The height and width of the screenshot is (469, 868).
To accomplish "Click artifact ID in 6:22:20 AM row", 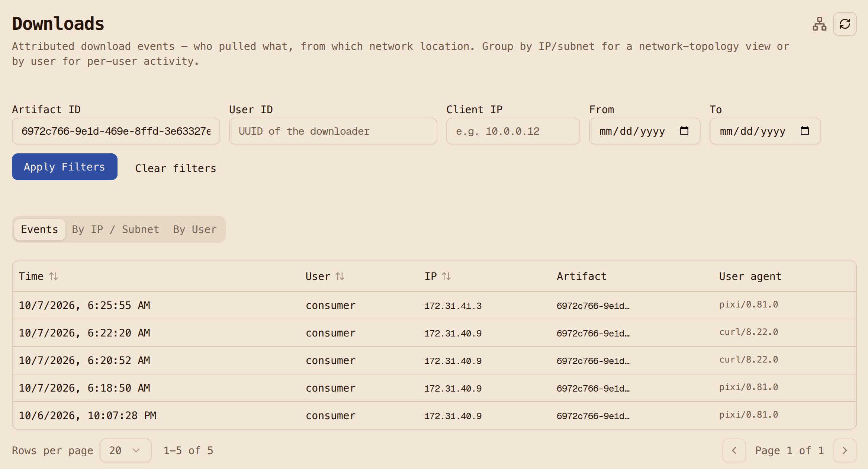I will coord(593,333).
